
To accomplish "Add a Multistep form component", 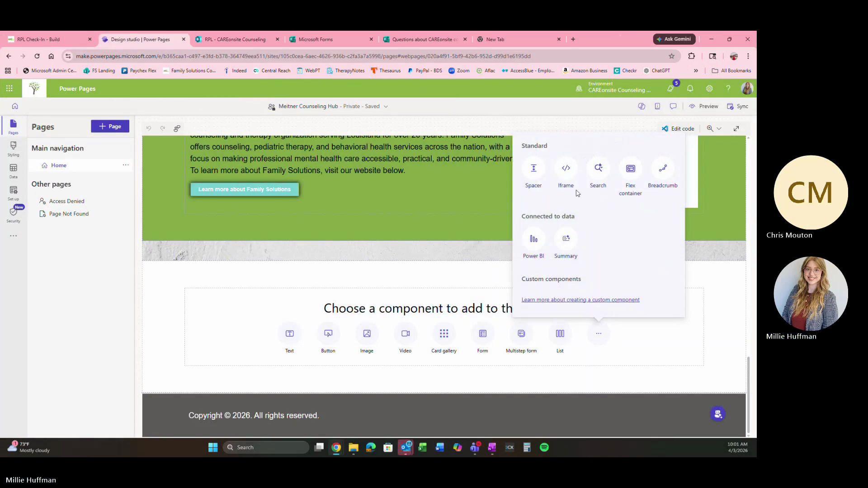I will click(521, 339).
